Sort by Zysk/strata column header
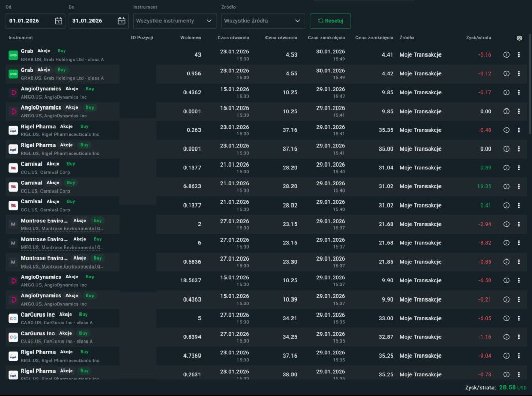532x396 pixels. click(x=478, y=38)
